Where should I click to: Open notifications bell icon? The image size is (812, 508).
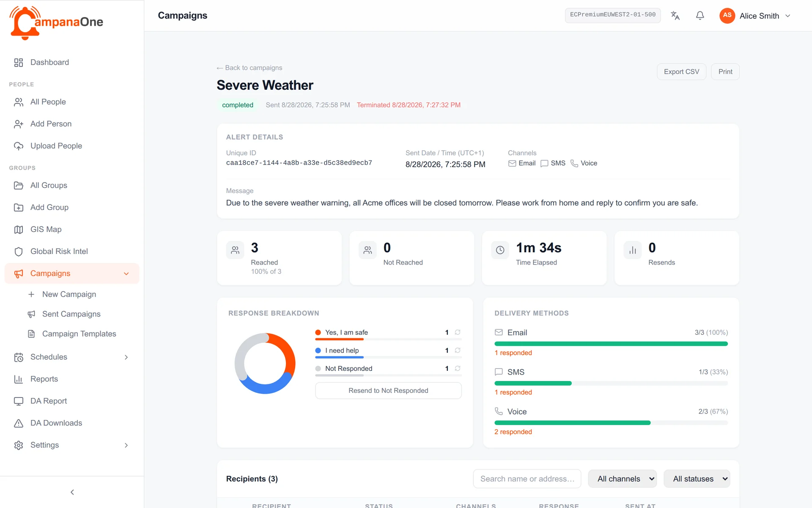pos(700,16)
